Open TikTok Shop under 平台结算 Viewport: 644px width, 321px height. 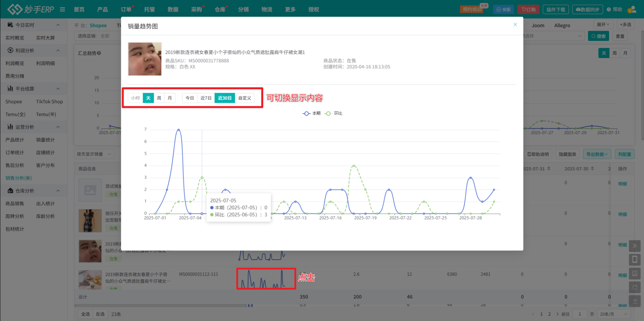[x=49, y=101]
